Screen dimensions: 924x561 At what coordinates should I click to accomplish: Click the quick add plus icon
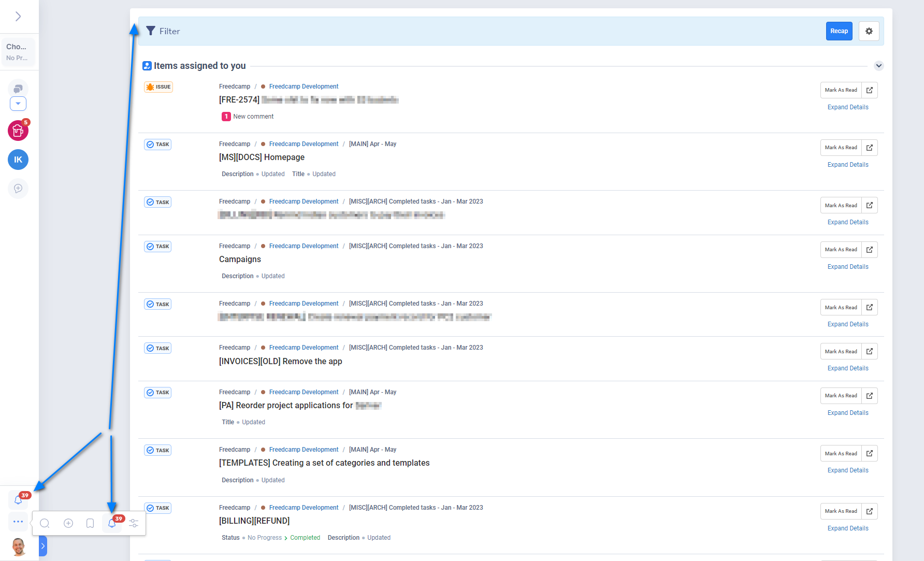coord(68,523)
